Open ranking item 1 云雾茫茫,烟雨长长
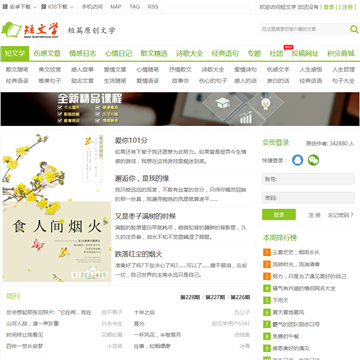Screen dimensions: 360x360 coord(296,252)
